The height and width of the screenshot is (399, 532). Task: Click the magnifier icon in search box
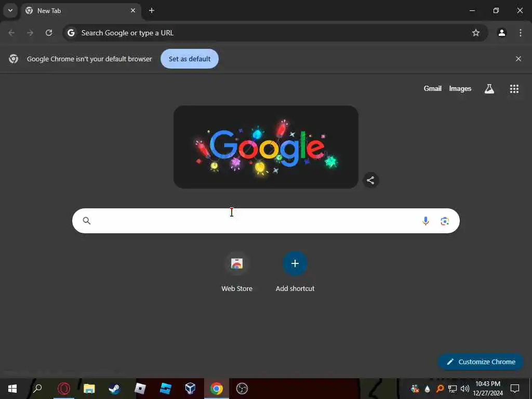point(87,221)
